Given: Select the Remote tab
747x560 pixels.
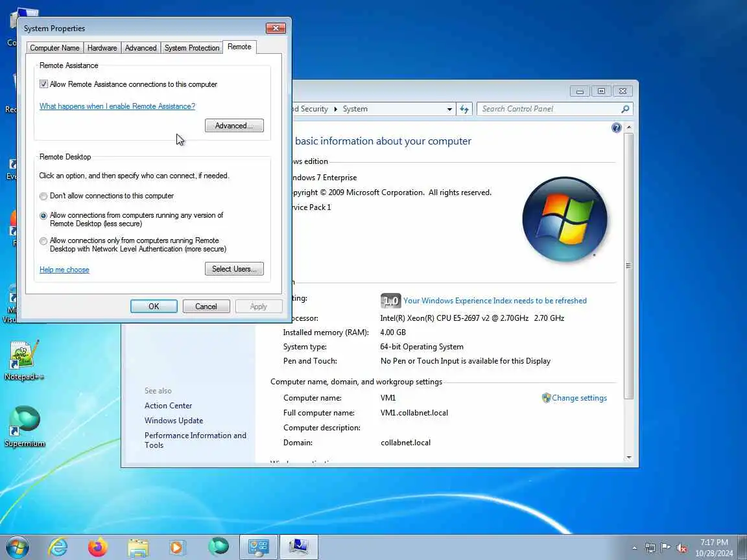Looking at the screenshot, I should (239, 47).
